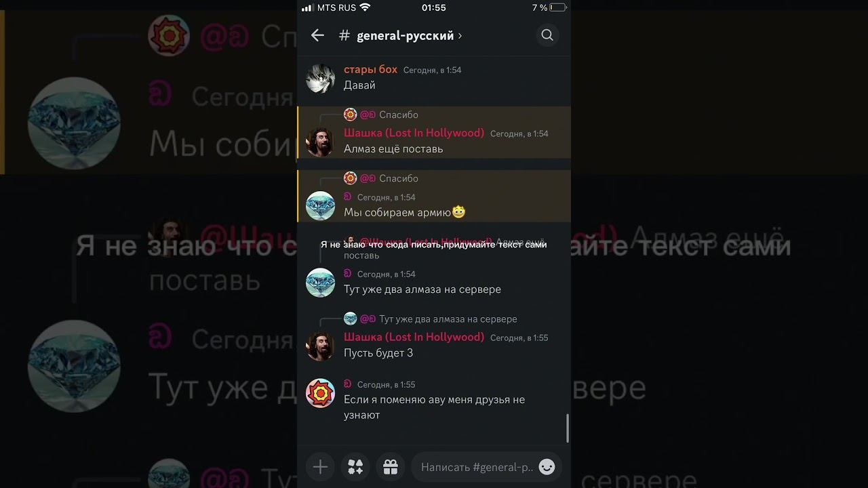Viewport: 868px width, 488px height.
Task: Click the chat scrollbar handle
Action: (568, 428)
